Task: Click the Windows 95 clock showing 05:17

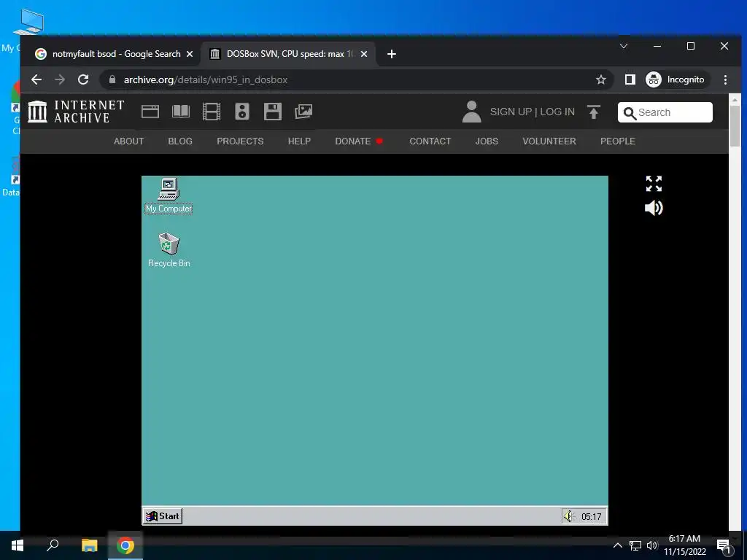Action: pos(591,517)
